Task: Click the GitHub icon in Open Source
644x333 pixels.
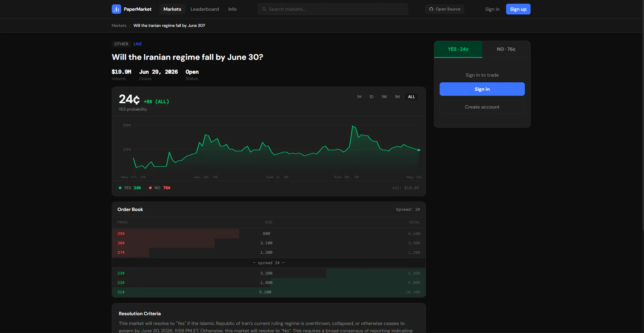Action: pyautogui.click(x=431, y=9)
